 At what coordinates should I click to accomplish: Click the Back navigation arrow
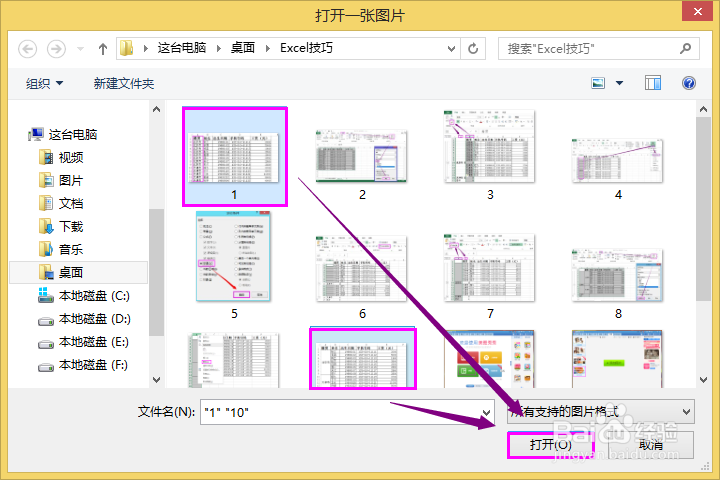pos(28,49)
